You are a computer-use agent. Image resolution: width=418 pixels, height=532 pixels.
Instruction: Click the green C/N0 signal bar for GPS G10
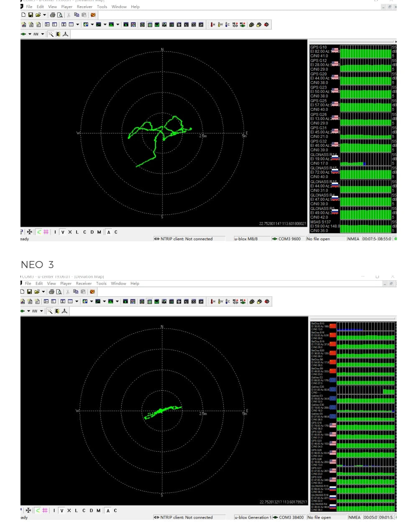coord(366,53)
